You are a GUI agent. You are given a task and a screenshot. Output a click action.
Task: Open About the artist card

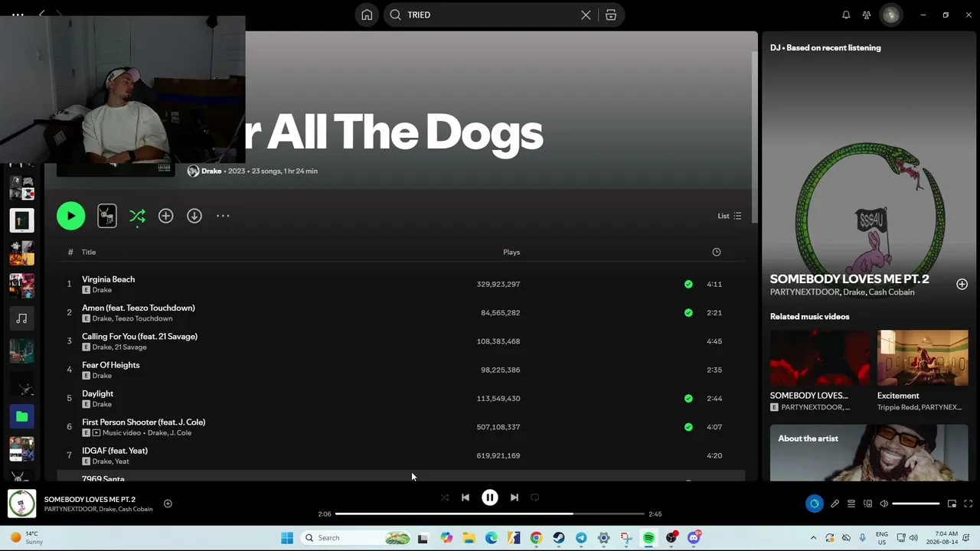[x=869, y=452]
